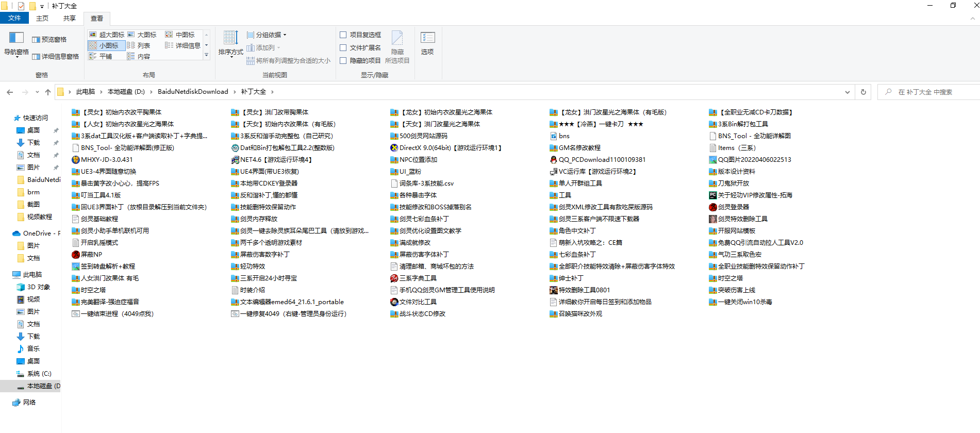This screenshot has height=433, width=980.
Task: Click size all columns to fit
Action: tap(288, 61)
